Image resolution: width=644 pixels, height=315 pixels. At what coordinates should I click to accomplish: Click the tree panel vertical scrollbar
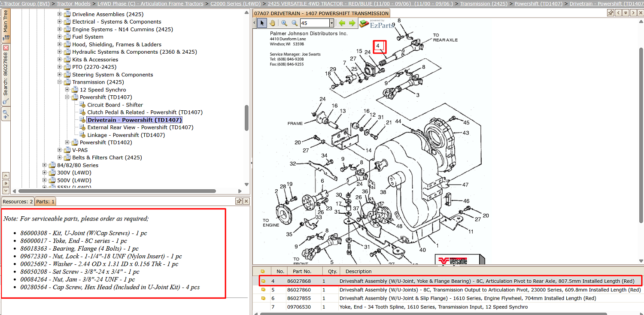246,117
